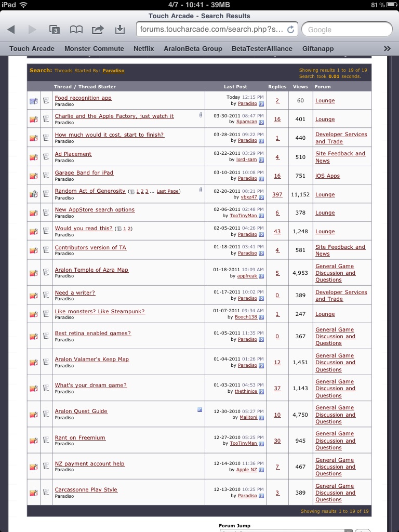Click the Aralon Quest Guide checkmark icon

tap(200, 409)
